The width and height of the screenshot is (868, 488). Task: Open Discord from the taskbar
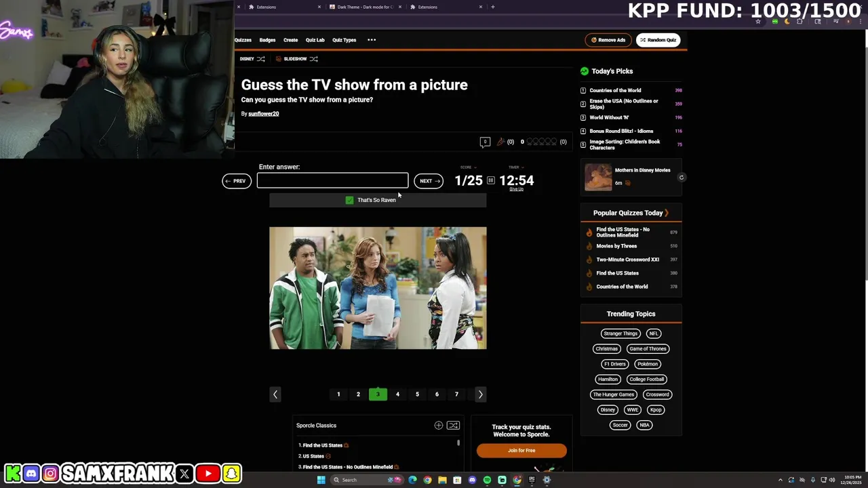pyautogui.click(x=472, y=480)
